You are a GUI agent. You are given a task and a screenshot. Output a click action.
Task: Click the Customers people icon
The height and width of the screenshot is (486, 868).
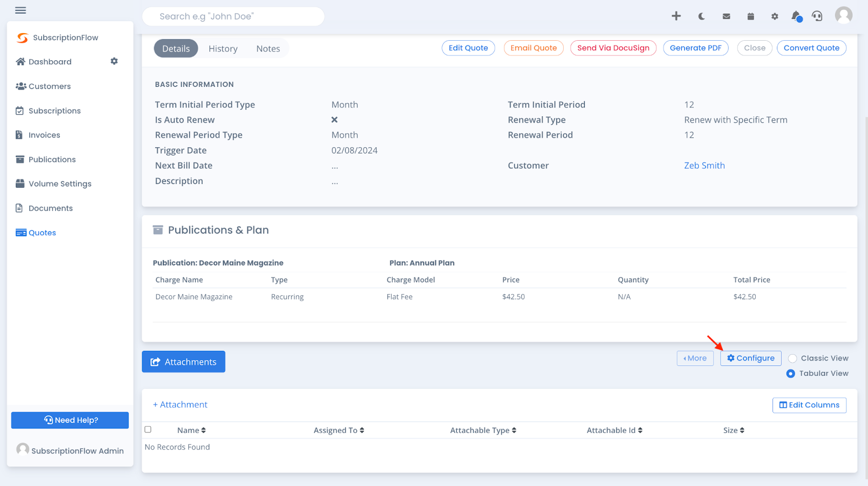click(21, 86)
